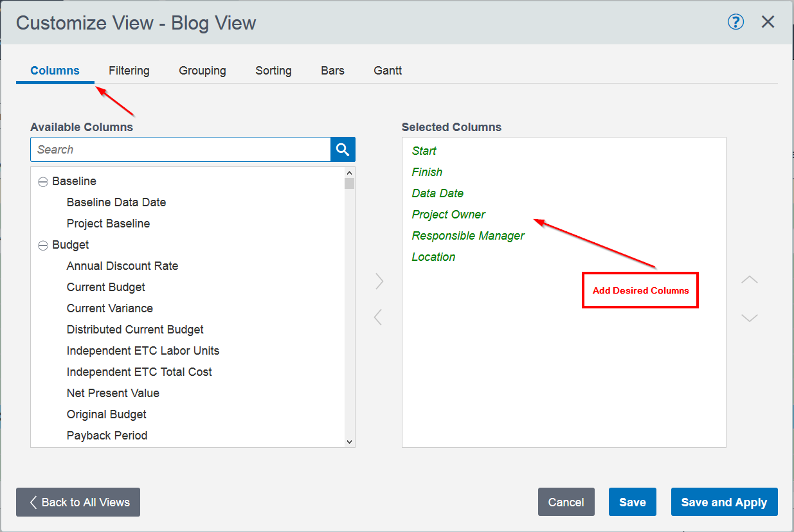Go Back to All Views

[x=78, y=502]
